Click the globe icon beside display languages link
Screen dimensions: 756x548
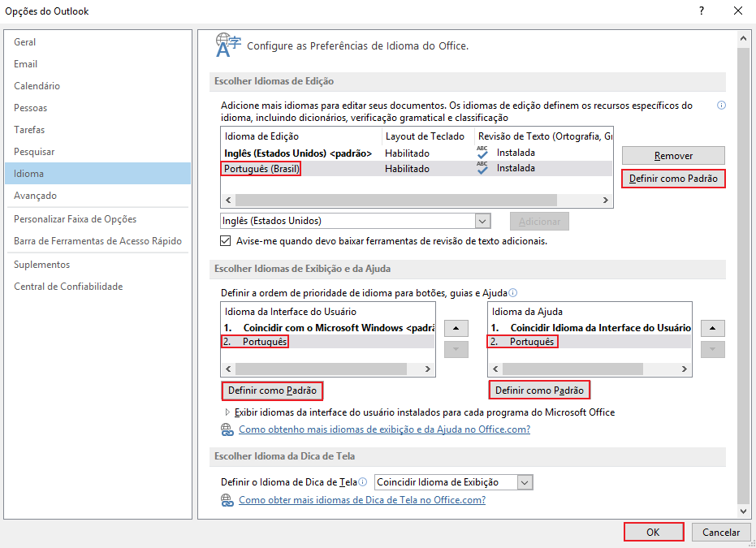227,429
